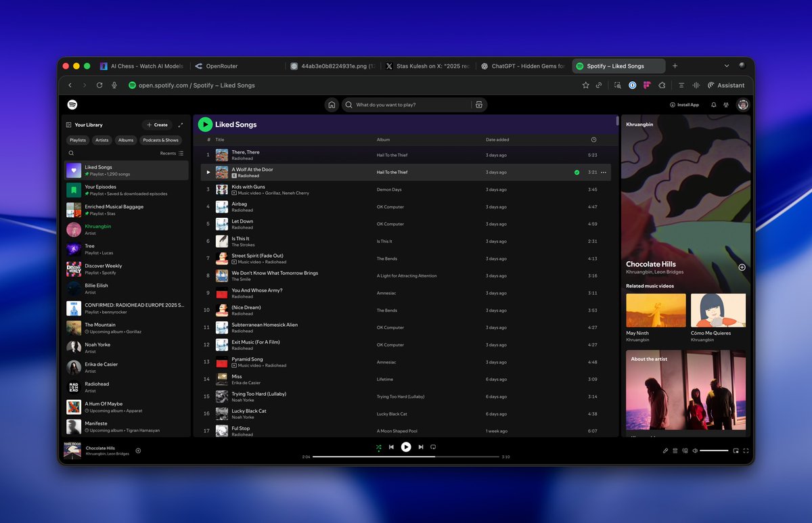
Task: Open the 1Password extension icon
Action: click(x=633, y=85)
